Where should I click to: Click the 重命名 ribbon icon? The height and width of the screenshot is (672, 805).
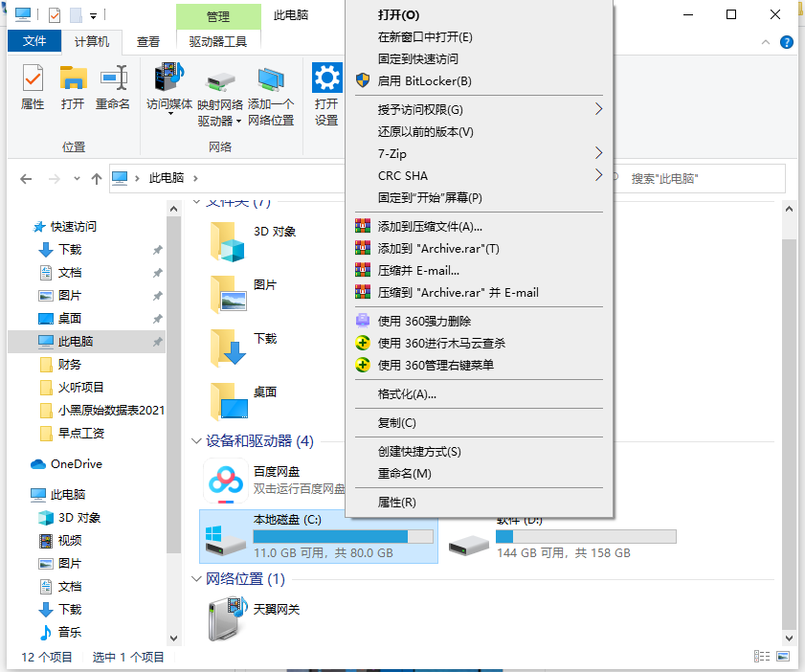[x=112, y=88]
